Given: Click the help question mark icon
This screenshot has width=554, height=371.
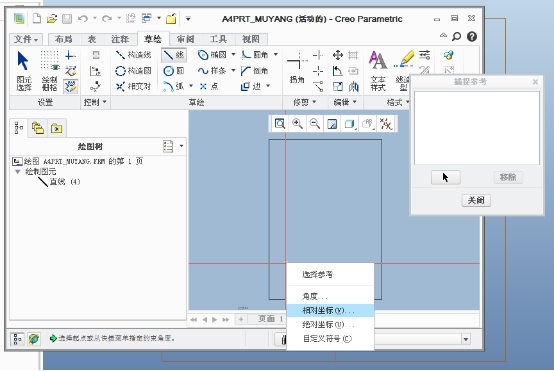Looking at the screenshot, I should pos(472,36).
